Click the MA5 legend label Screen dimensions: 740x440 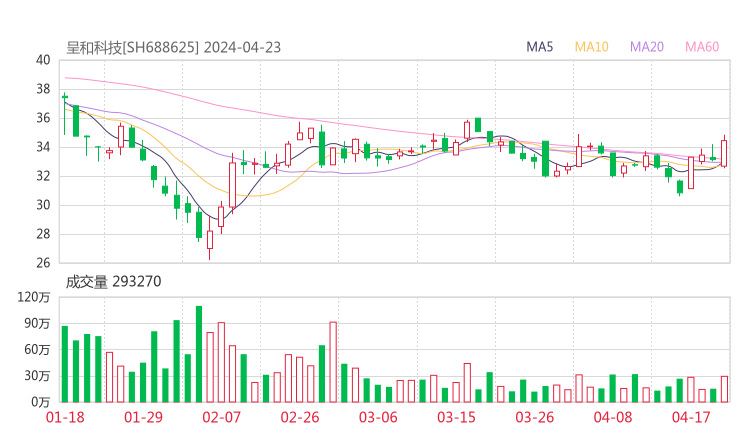(539, 47)
